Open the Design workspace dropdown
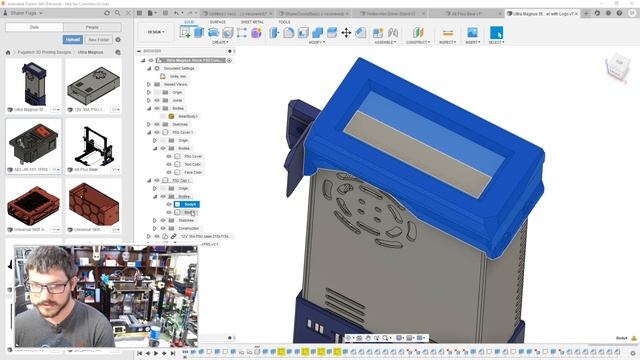 coord(156,32)
